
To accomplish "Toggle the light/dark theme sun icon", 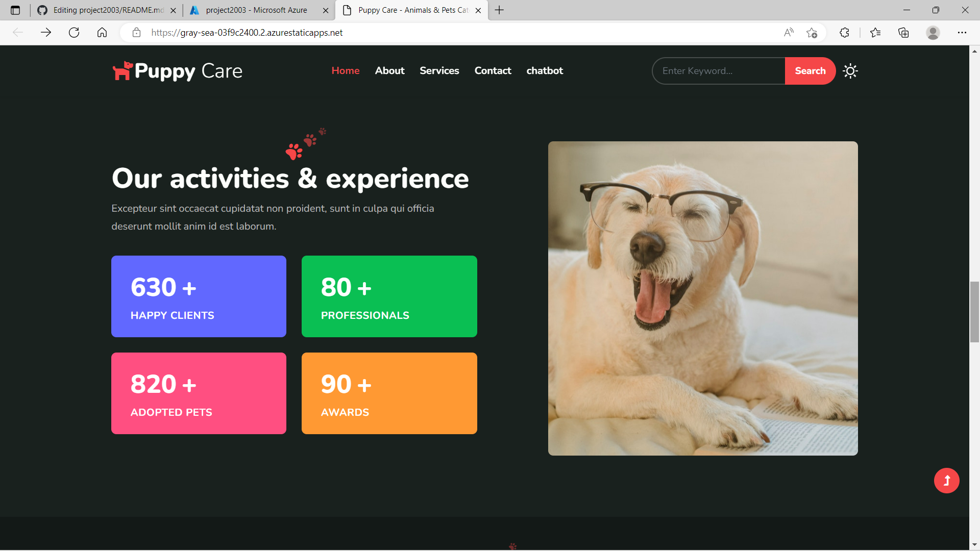I will tap(850, 71).
